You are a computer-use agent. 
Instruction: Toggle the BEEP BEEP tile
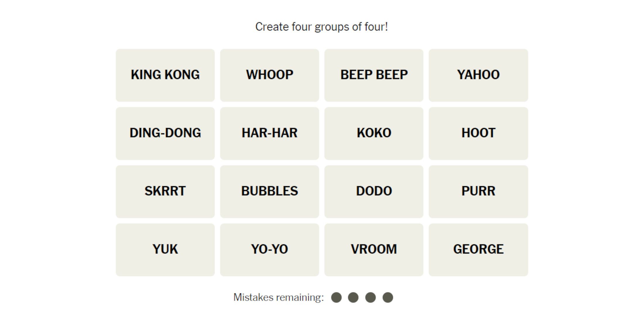[374, 75]
